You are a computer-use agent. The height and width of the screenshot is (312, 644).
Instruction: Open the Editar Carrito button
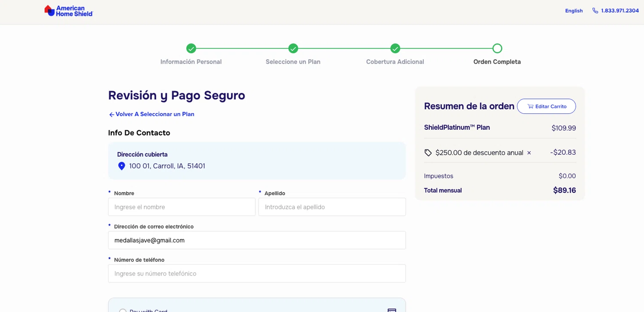(x=546, y=106)
